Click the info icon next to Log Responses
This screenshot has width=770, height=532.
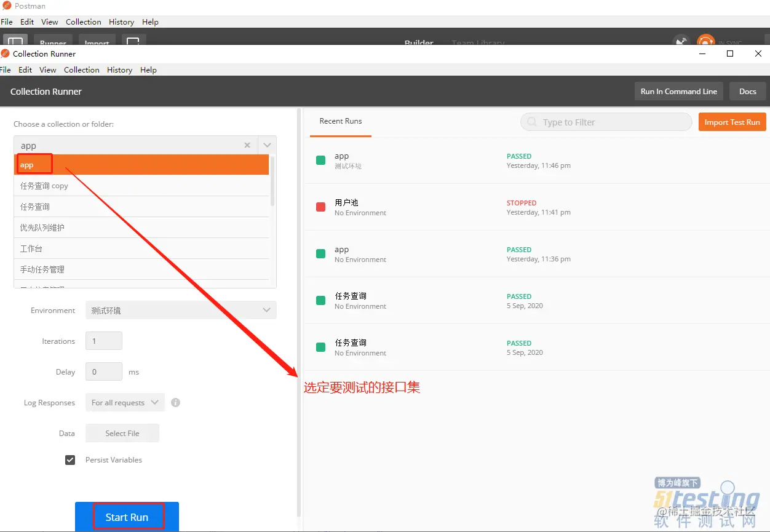pyautogui.click(x=175, y=402)
